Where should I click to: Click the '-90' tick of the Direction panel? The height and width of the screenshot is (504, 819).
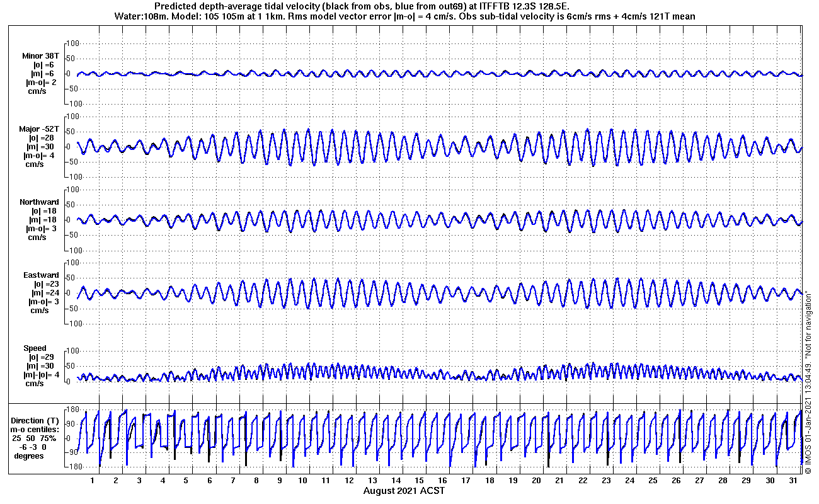click(x=72, y=452)
